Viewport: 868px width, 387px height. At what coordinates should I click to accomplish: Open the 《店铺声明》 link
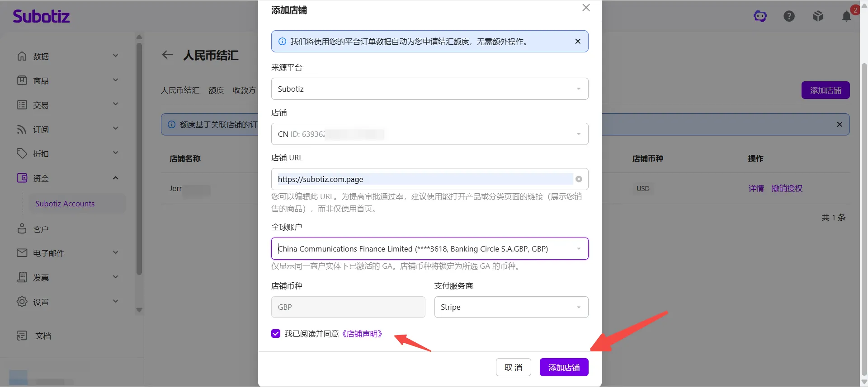click(x=363, y=334)
